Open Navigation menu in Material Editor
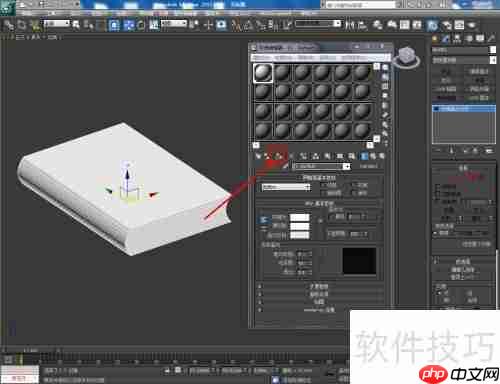The image size is (500, 384). 306,57
